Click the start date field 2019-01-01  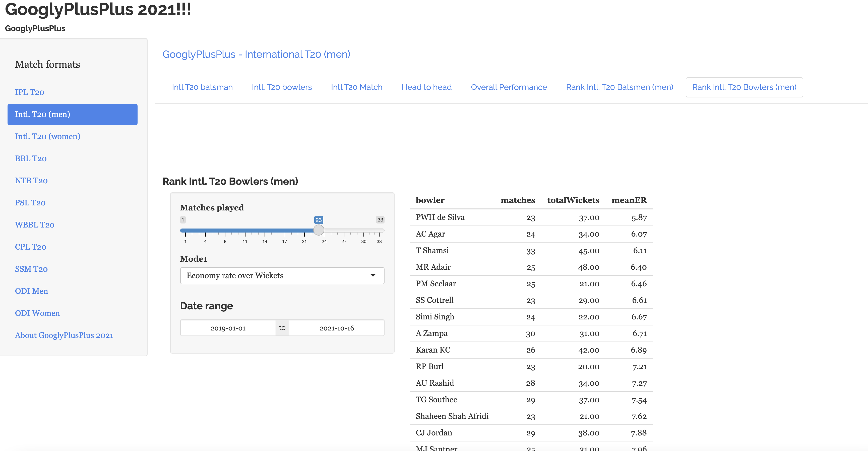tap(228, 328)
